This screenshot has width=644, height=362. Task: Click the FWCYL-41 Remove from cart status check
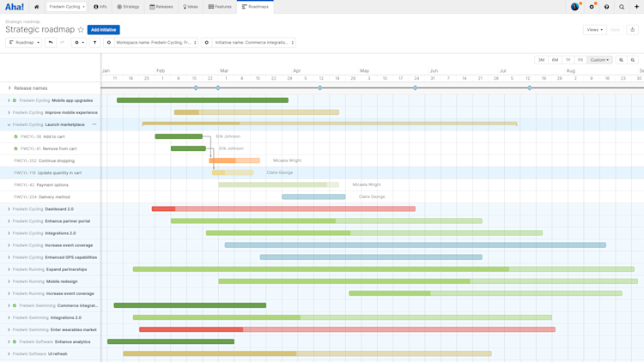click(15, 149)
